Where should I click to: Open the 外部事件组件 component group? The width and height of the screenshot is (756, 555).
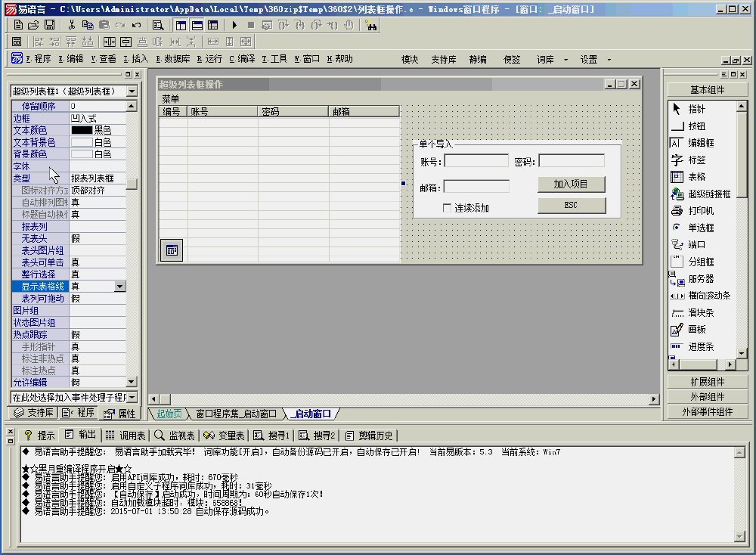[x=708, y=412]
